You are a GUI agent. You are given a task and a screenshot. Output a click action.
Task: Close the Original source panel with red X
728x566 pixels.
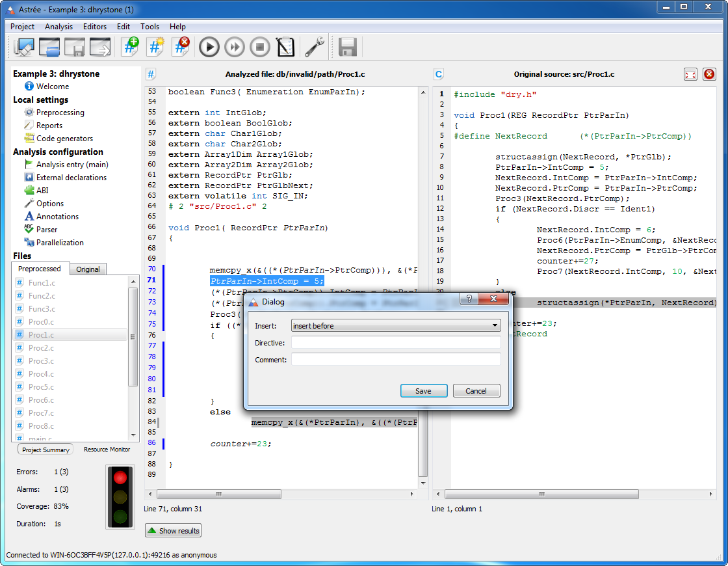[x=709, y=74]
